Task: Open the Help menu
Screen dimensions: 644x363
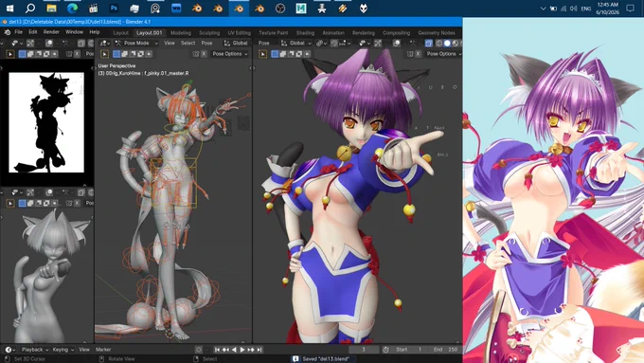Action: tap(95, 32)
